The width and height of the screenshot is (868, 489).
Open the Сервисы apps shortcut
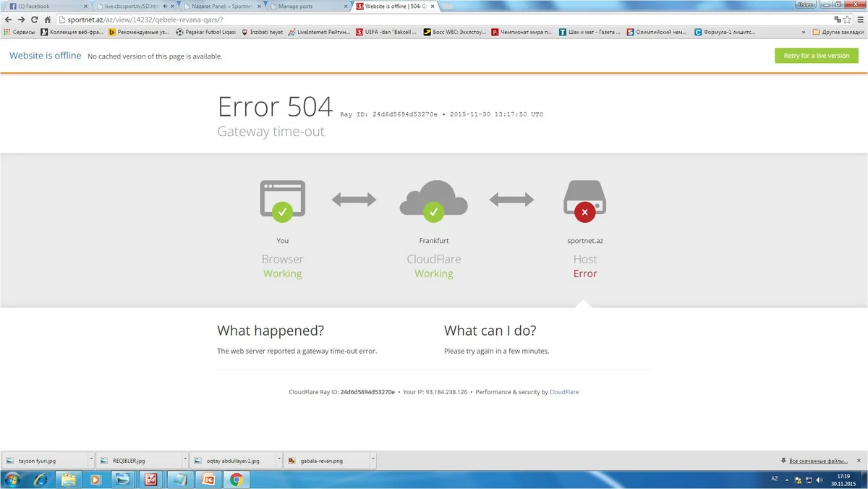(20, 32)
